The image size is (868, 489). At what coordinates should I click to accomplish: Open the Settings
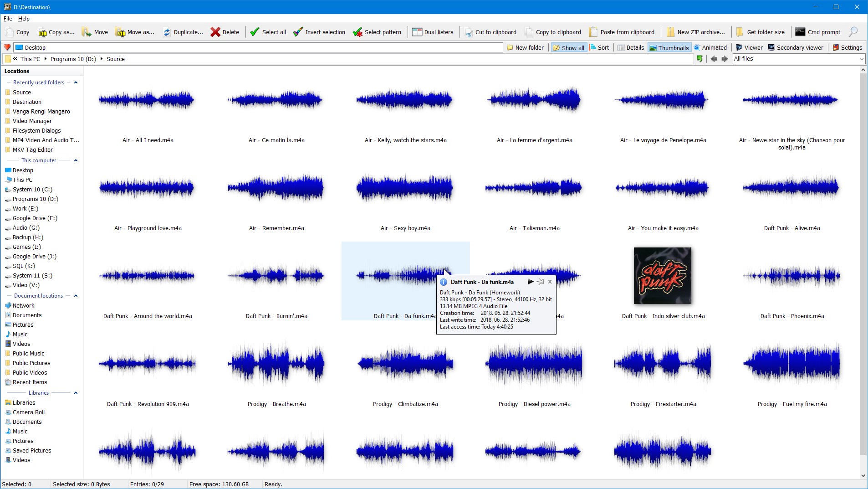point(848,47)
